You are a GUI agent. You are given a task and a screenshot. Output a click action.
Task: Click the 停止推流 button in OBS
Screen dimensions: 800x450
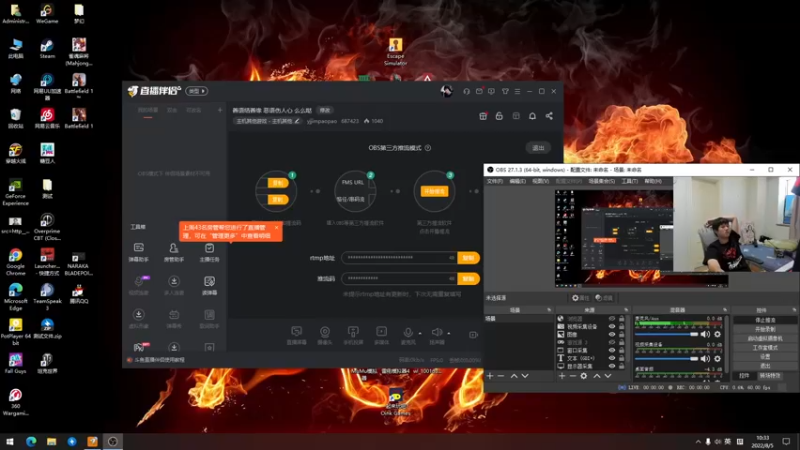(x=765, y=320)
